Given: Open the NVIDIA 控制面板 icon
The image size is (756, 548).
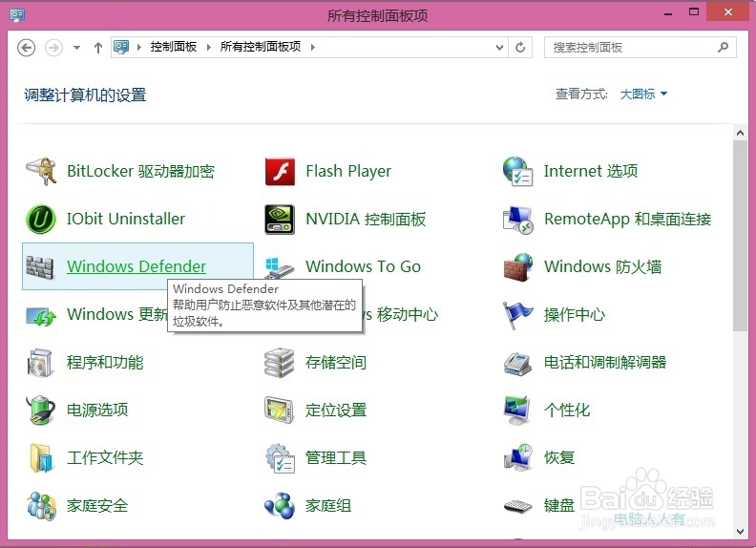Looking at the screenshot, I should pos(280,219).
